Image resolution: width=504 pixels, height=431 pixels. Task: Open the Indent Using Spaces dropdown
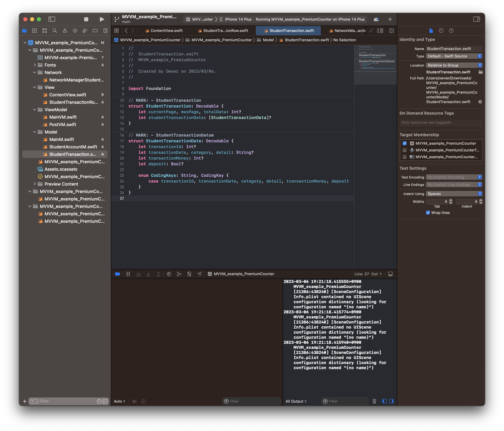(454, 194)
